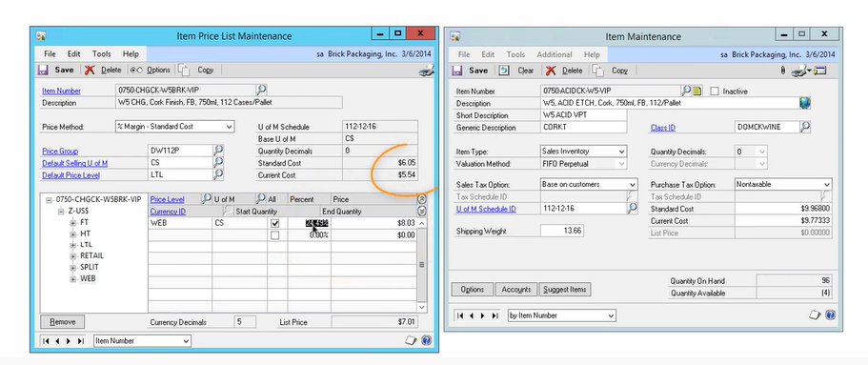Open Sales Tax Option dropdown

pos(632,185)
